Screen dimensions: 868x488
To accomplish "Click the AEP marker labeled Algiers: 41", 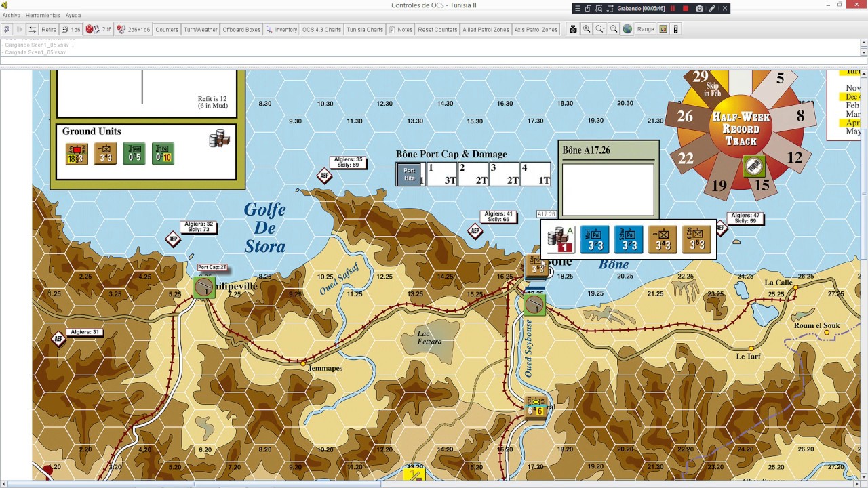I will coord(475,231).
